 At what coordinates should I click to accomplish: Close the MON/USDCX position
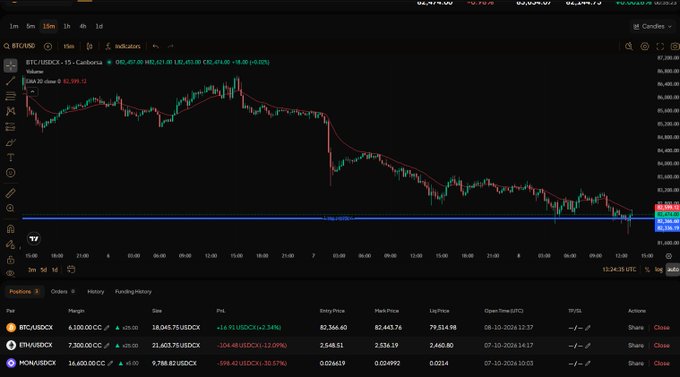662,363
